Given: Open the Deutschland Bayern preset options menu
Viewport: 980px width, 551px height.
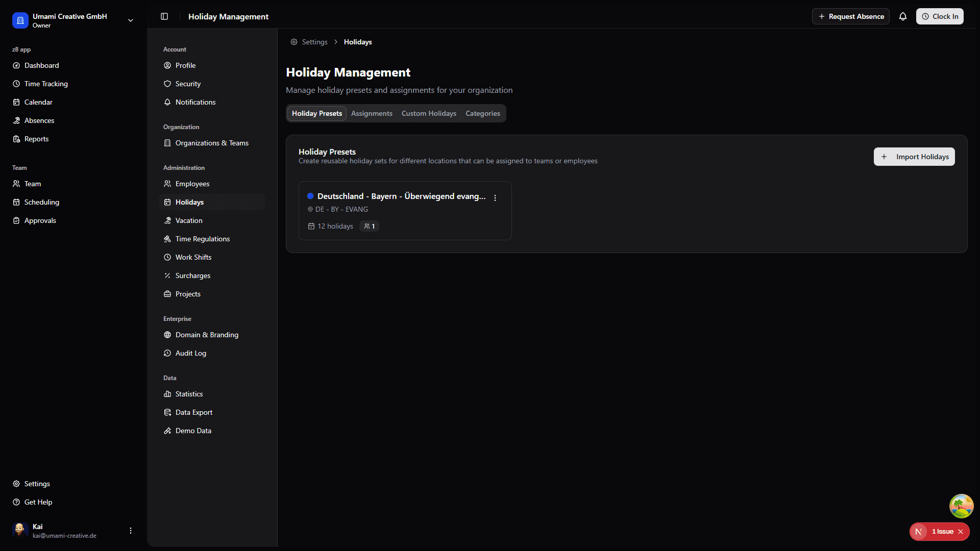Looking at the screenshot, I should [x=495, y=198].
